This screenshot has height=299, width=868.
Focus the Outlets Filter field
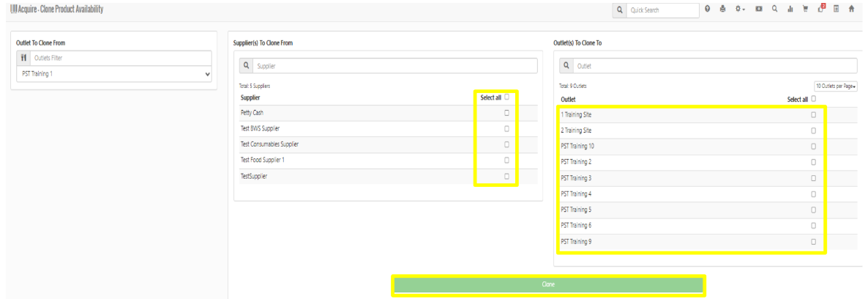[x=120, y=58]
